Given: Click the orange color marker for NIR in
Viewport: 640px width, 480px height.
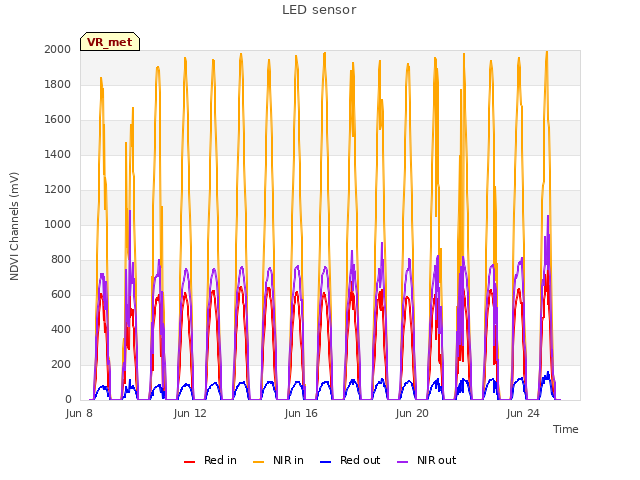Looking at the screenshot, I should click(x=259, y=462).
